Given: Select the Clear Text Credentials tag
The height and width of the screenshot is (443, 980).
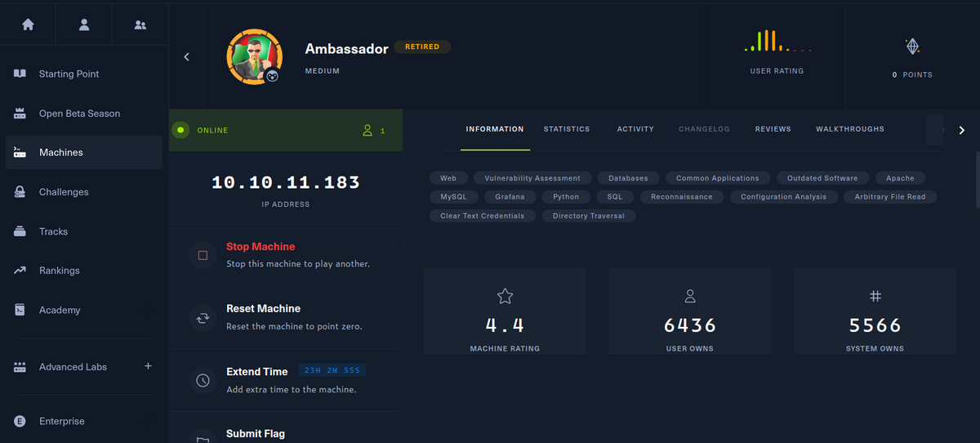Looking at the screenshot, I should [483, 216].
